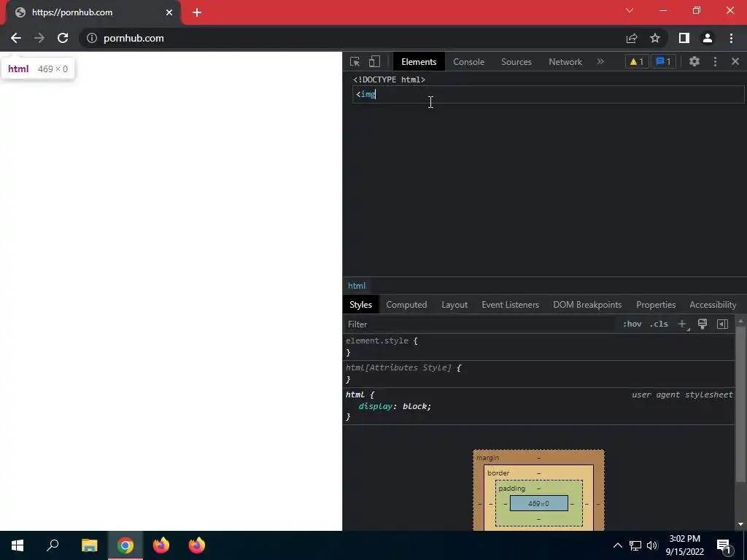Show more DevTools tabs chevron
Viewport: 747px width, 560px height.
(600, 61)
